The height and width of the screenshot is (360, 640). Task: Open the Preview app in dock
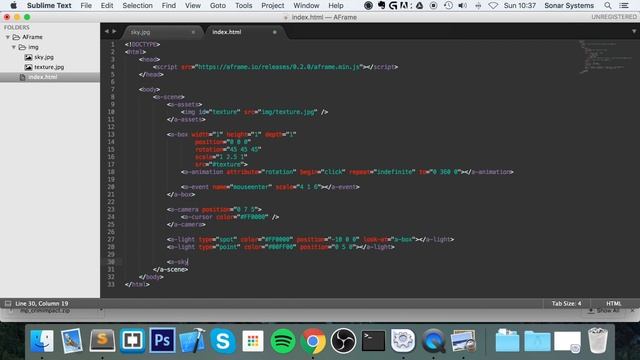(464, 341)
